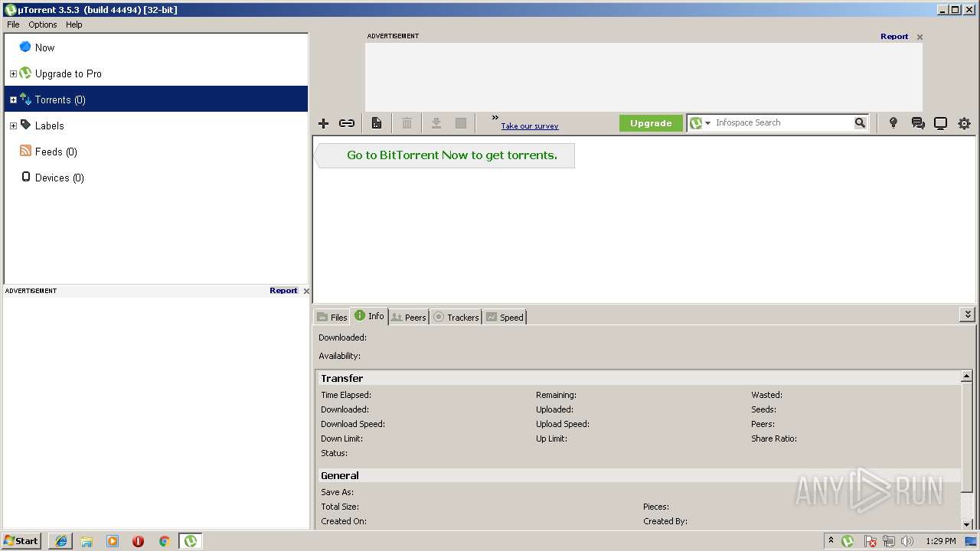Open the Options menu

pos(43,24)
